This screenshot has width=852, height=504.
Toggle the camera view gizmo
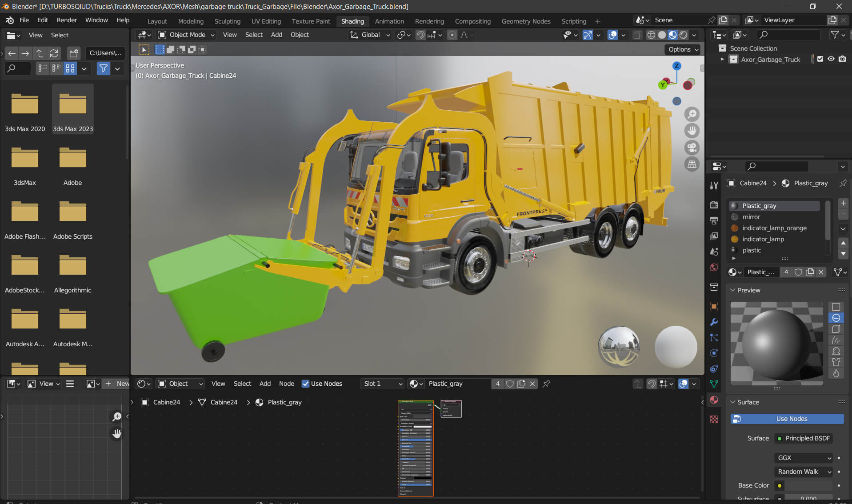tap(692, 148)
